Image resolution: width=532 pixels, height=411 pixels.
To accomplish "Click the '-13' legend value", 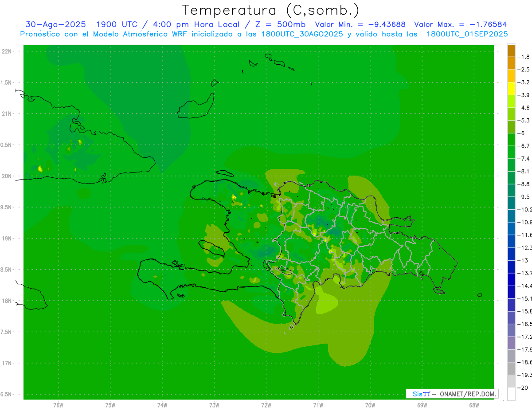I will point(523,260).
